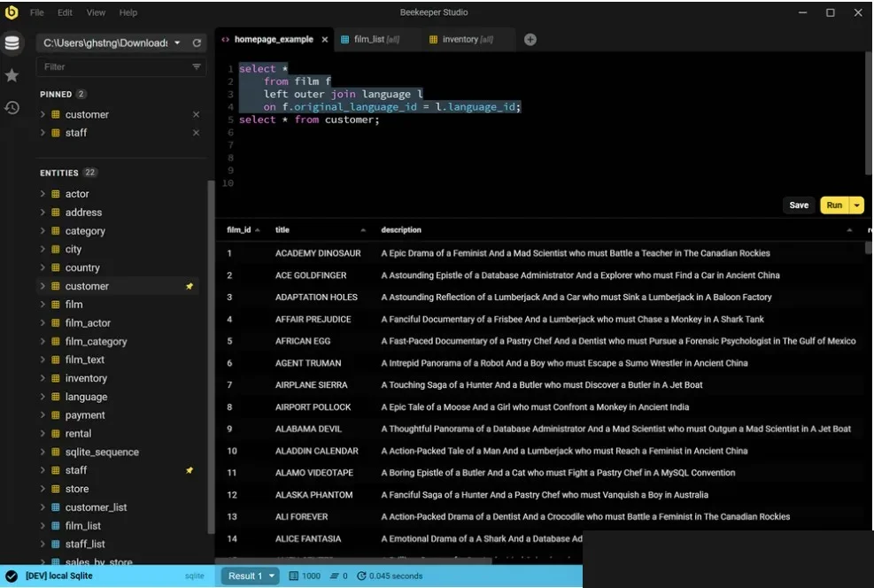Expand the actor table
The height and width of the screenshot is (588, 874).
(43, 193)
